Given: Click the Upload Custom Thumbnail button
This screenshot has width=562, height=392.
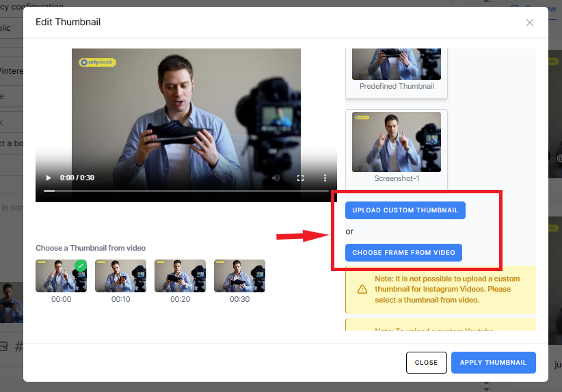Looking at the screenshot, I should (405, 210).
